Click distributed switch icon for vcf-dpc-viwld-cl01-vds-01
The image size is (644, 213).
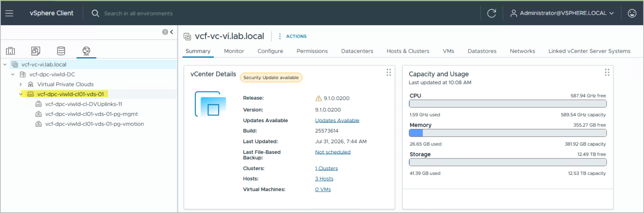(31, 94)
